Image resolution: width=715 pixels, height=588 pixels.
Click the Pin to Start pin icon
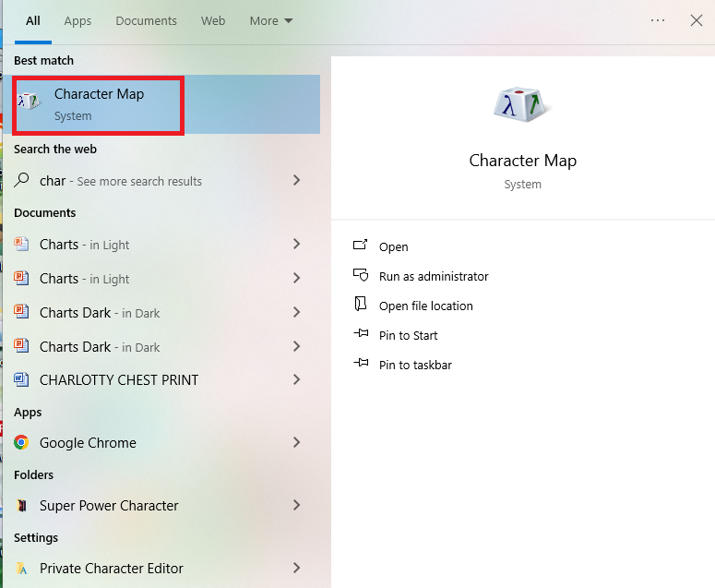click(361, 333)
